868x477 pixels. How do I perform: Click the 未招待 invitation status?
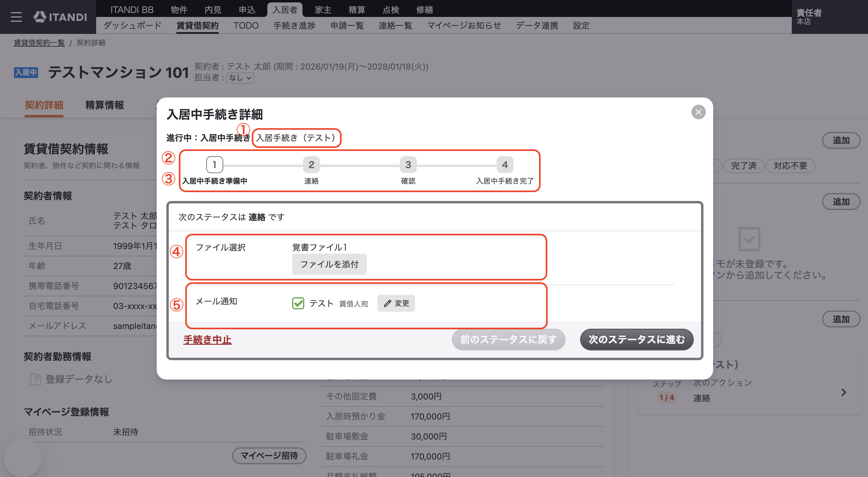(126, 432)
